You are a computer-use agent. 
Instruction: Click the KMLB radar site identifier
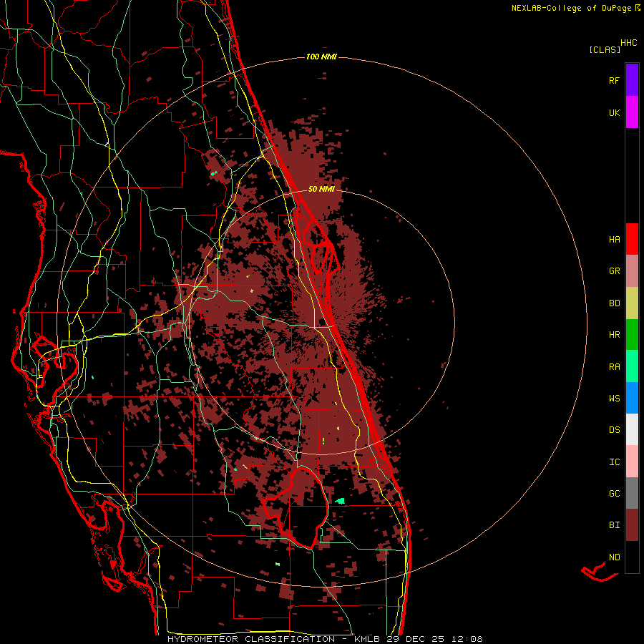tap(368, 639)
